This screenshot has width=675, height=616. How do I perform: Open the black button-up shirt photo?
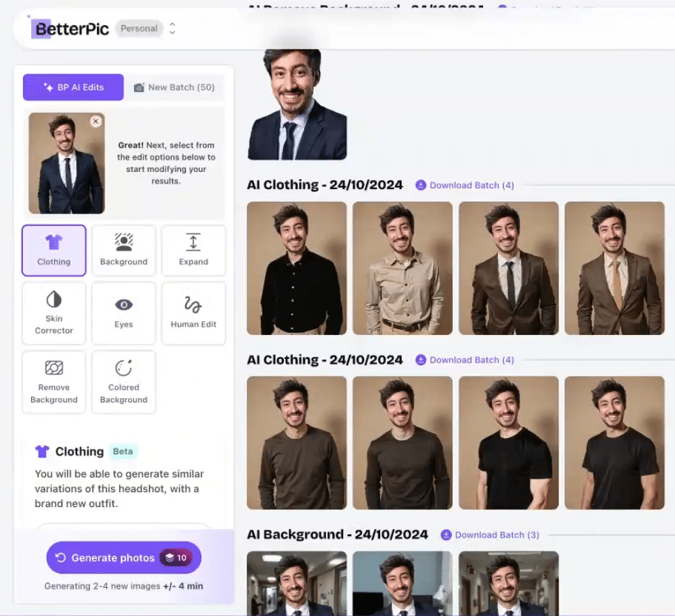(x=296, y=268)
